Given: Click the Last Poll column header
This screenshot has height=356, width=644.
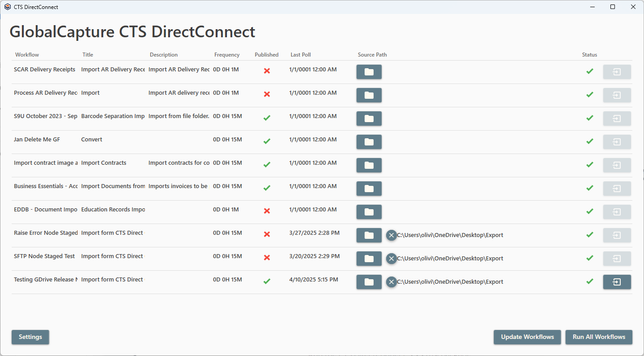Looking at the screenshot, I should (300, 55).
